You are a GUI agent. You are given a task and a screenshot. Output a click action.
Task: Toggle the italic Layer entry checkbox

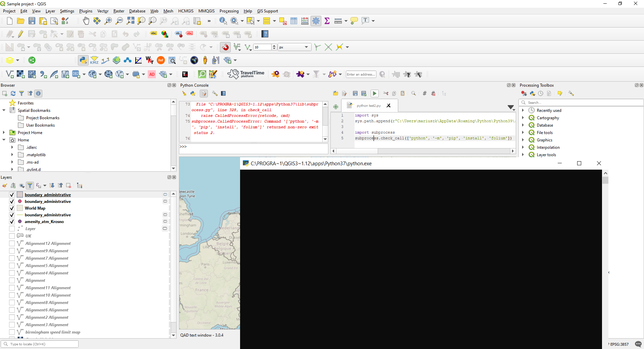pos(12,229)
